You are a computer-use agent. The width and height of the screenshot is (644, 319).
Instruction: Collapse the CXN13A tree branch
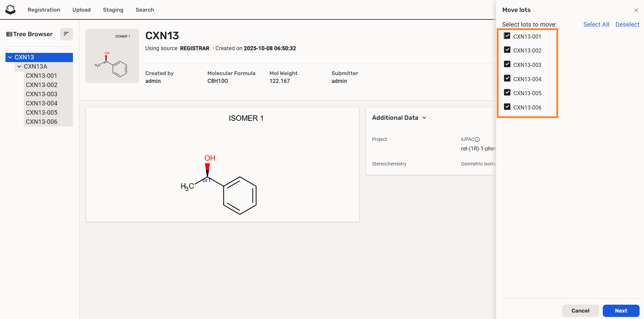coord(19,67)
